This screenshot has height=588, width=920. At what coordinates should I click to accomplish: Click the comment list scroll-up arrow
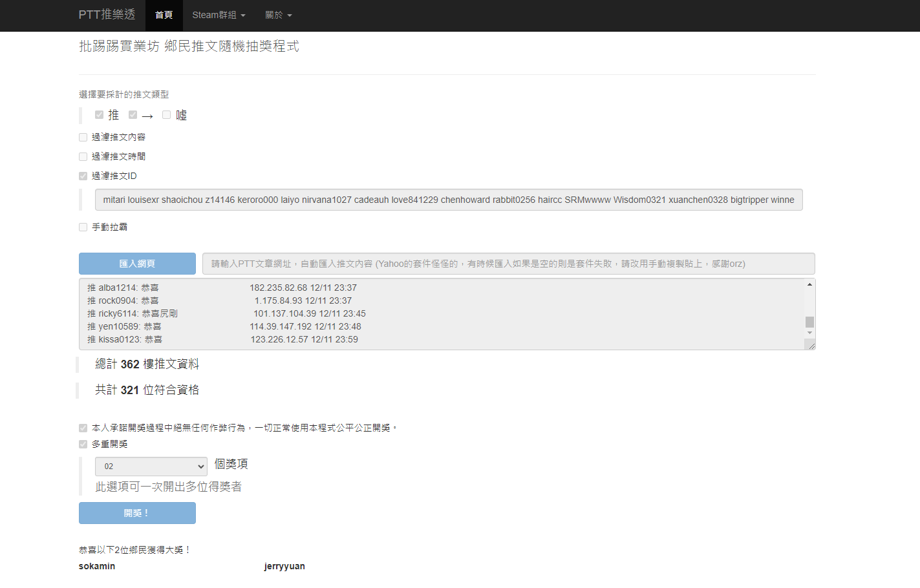pyautogui.click(x=809, y=284)
